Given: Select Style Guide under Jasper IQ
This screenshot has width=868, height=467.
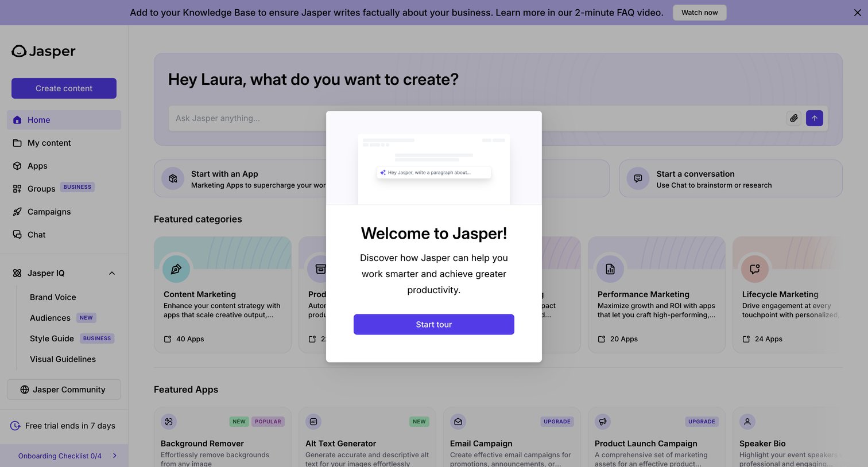Looking at the screenshot, I should coord(52,338).
